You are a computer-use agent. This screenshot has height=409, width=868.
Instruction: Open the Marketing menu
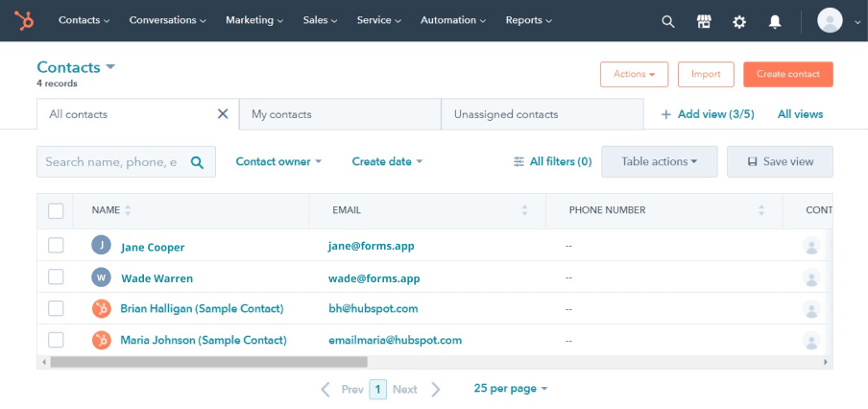254,20
